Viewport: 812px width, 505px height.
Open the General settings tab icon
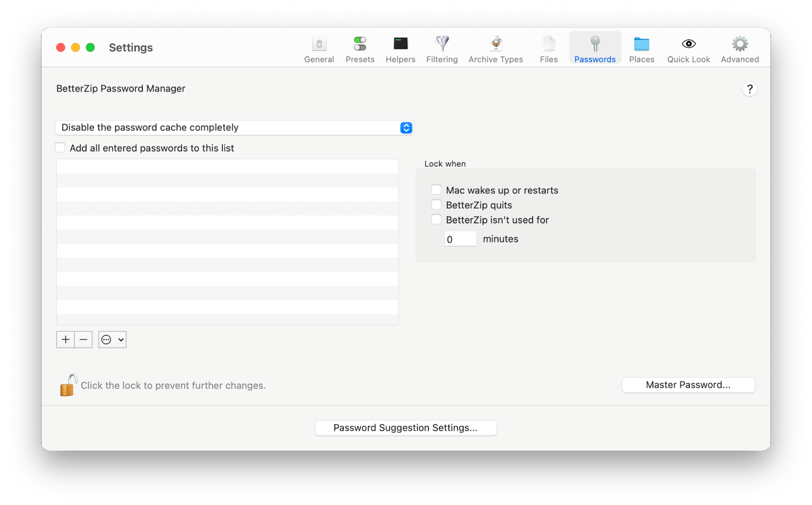click(319, 48)
